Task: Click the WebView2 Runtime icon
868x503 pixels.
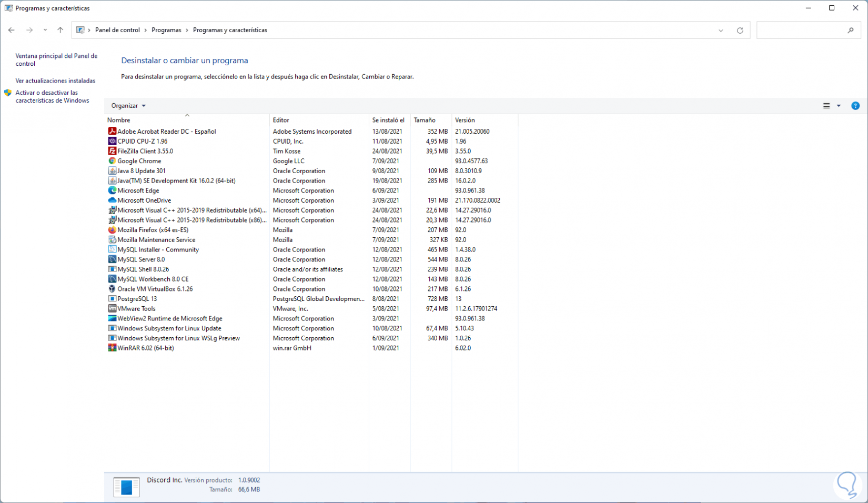Action: click(x=112, y=318)
